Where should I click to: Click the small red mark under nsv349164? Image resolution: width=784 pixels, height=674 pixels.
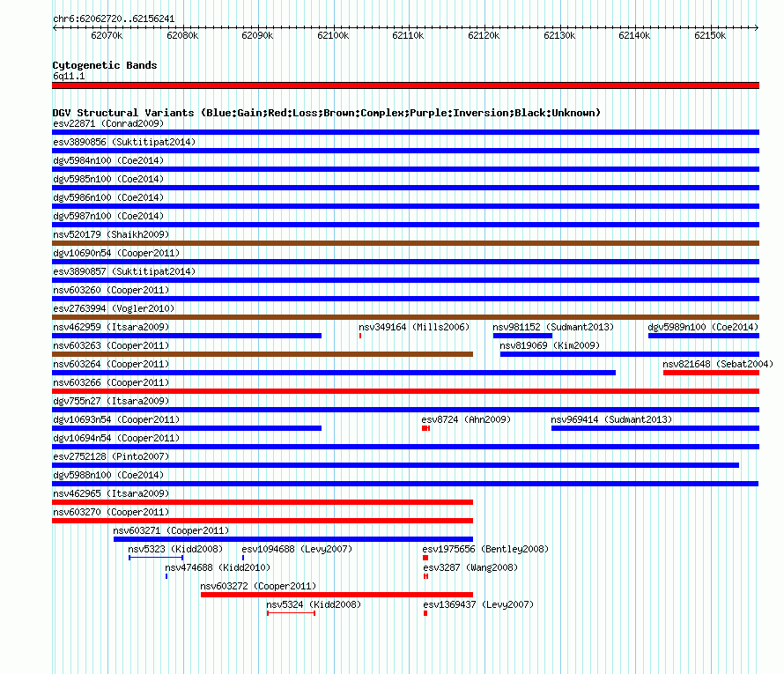pos(360,336)
